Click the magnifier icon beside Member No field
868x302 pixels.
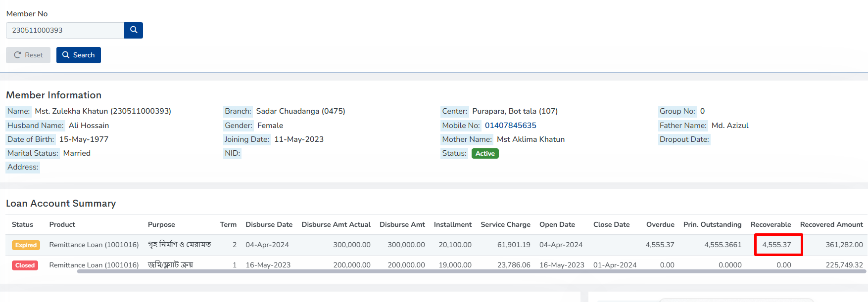(134, 30)
